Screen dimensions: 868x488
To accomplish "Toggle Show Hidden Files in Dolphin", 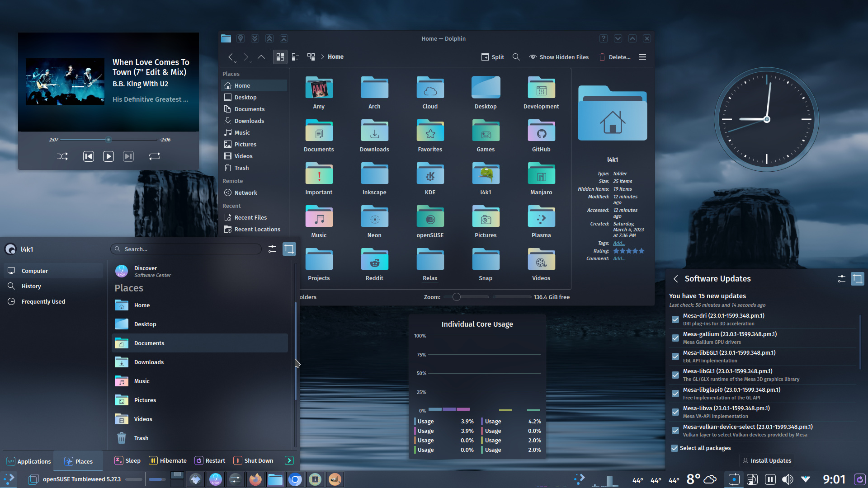I will [559, 57].
